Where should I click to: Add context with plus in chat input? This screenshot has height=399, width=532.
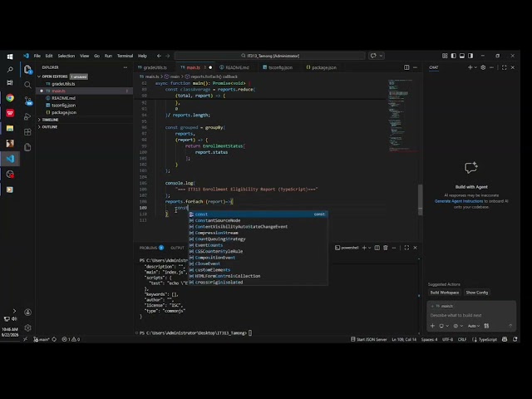(x=432, y=326)
